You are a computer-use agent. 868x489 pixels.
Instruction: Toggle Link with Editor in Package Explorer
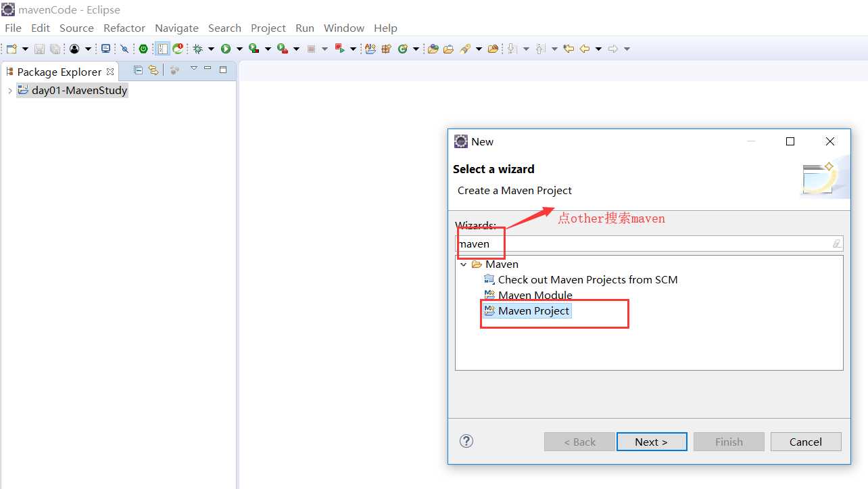153,70
